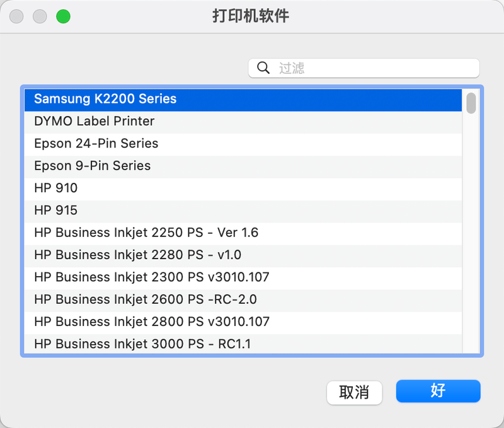This screenshot has width=504, height=428.
Task: Click the green zoom window button
Action: point(63,16)
